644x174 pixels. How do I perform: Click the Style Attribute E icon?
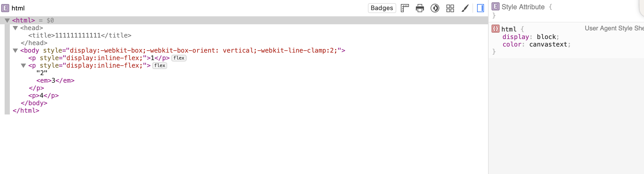(x=496, y=6)
